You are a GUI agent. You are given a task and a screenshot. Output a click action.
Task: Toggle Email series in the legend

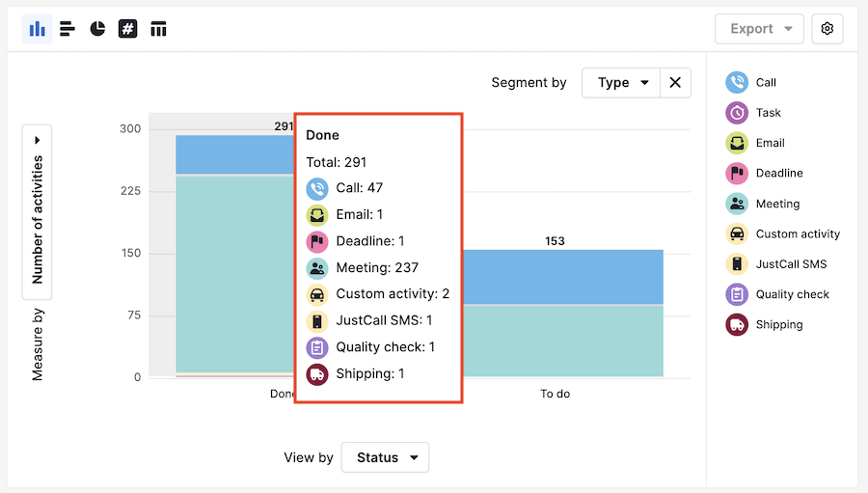[770, 143]
